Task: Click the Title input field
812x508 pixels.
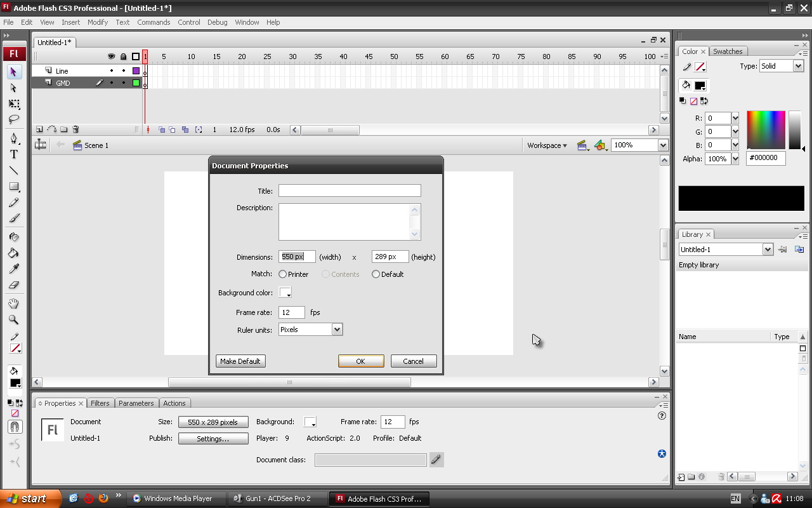Action: pyautogui.click(x=350, y=190)
